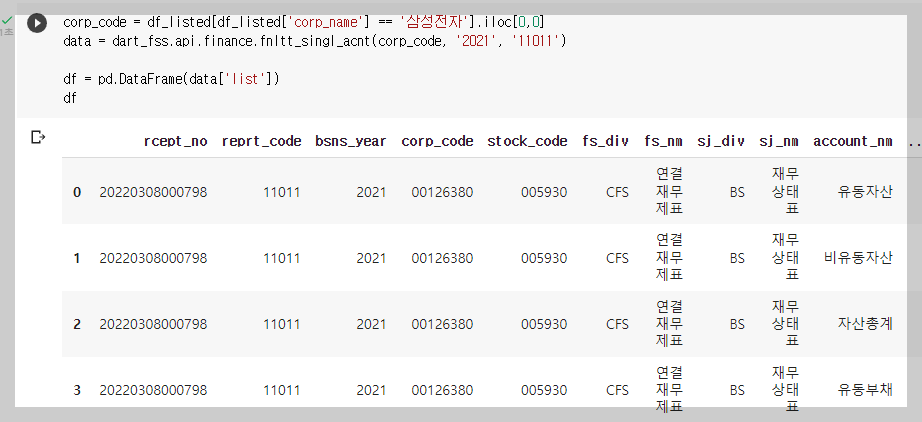This screenshot has width=922, height=422.
Task: Click the final lone df code line
Action: (x=70, y=98)
